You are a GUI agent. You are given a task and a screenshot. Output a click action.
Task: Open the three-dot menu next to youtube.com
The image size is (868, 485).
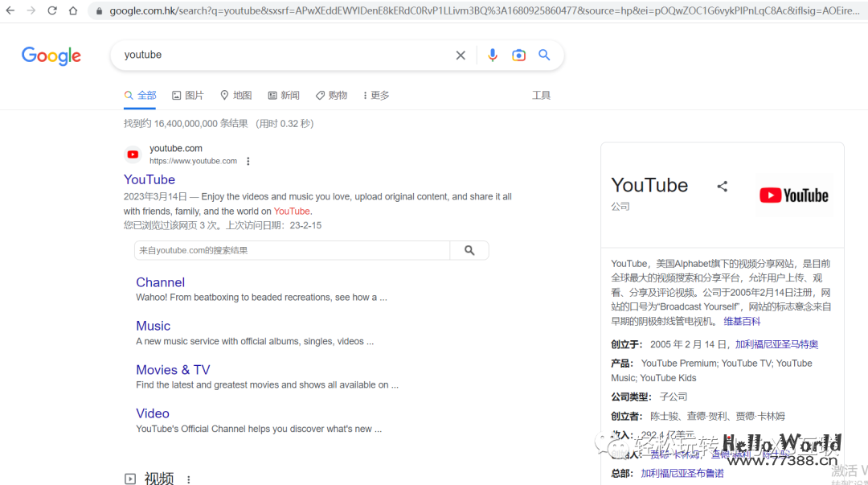248,161
